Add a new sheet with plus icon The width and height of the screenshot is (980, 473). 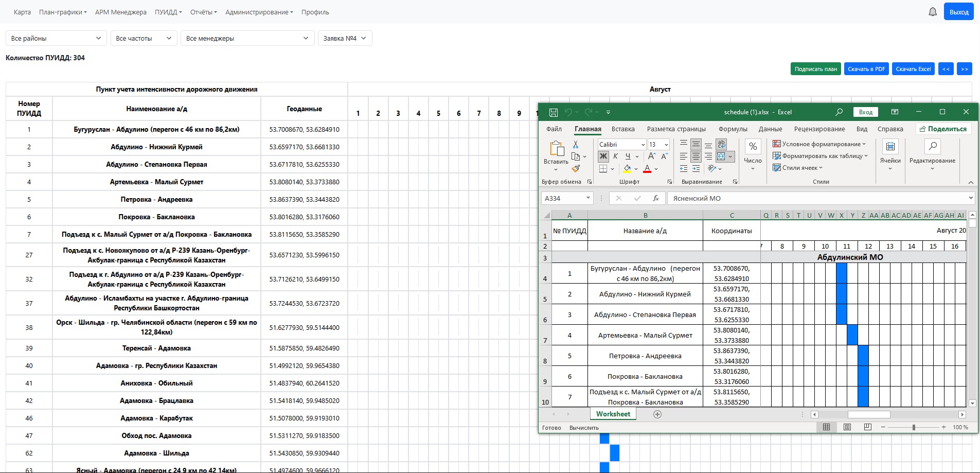(657, 414)
